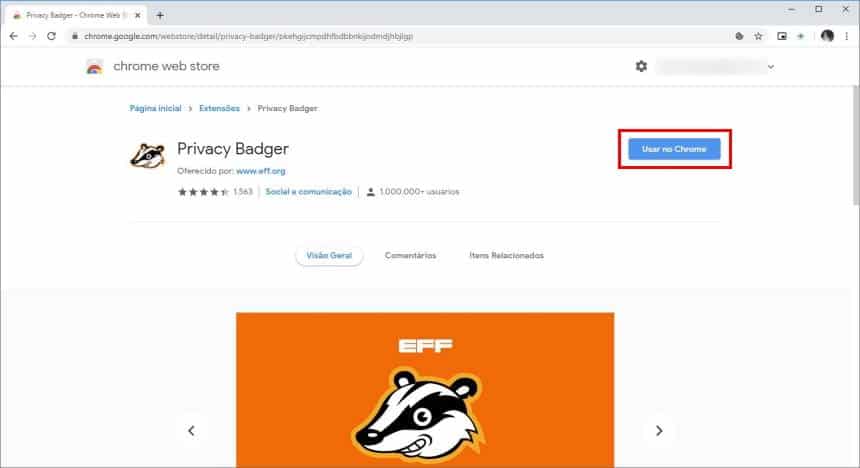Show the next screenshot with right arrow
The width and height of the screenshot is (860, 468).
pos(659,431)
